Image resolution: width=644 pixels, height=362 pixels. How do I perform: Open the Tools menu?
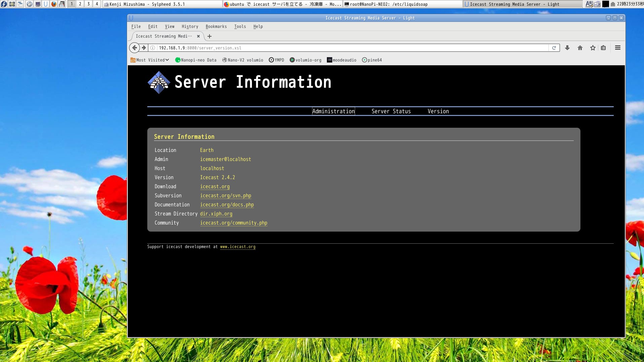tap(240, 27)
